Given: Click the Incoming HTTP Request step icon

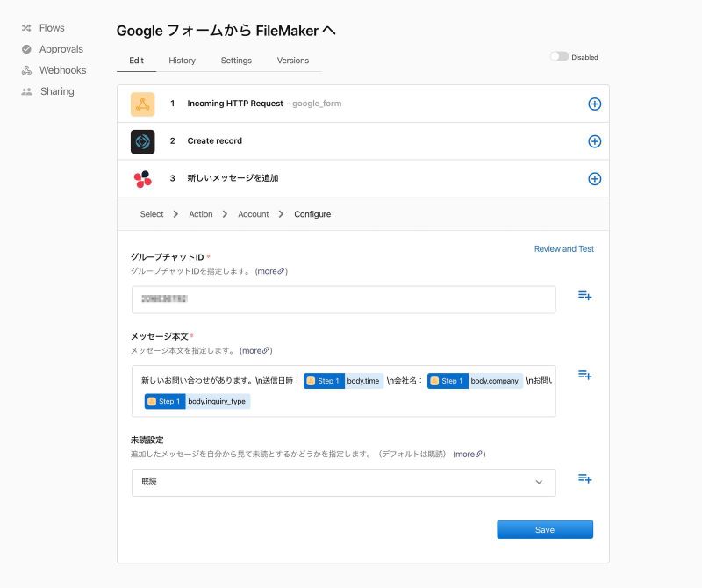Looking at the screenshot, I should 142,104.
